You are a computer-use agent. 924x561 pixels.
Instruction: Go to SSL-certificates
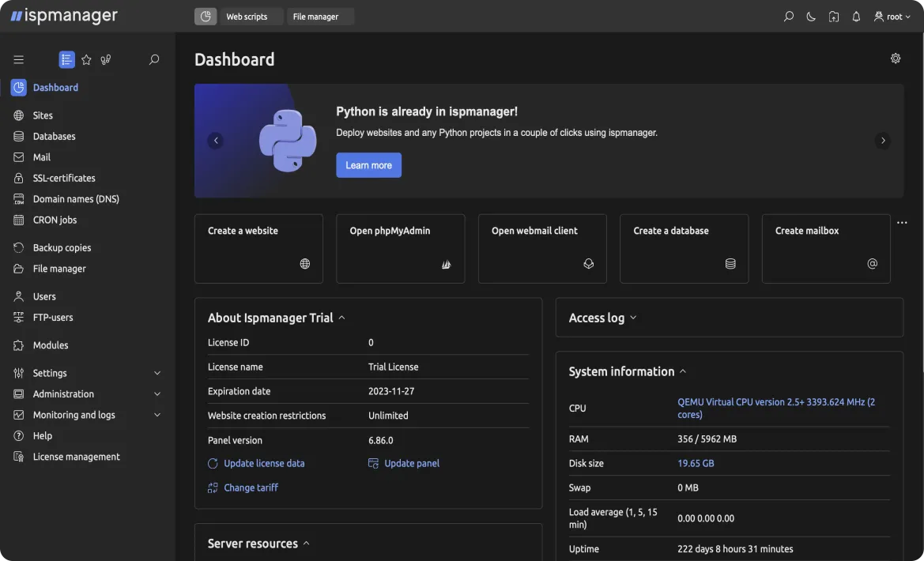point(64,178)
